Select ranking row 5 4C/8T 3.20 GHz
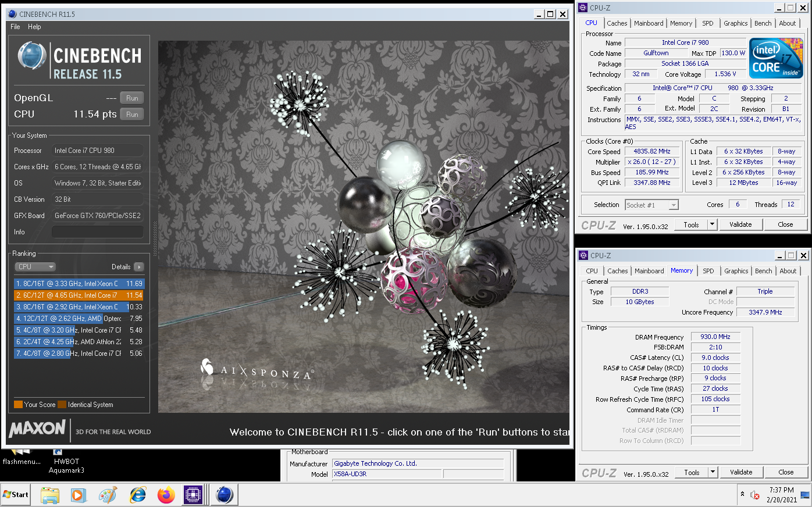The height and width of the screenshot is (507, 812). pos(79,330)
